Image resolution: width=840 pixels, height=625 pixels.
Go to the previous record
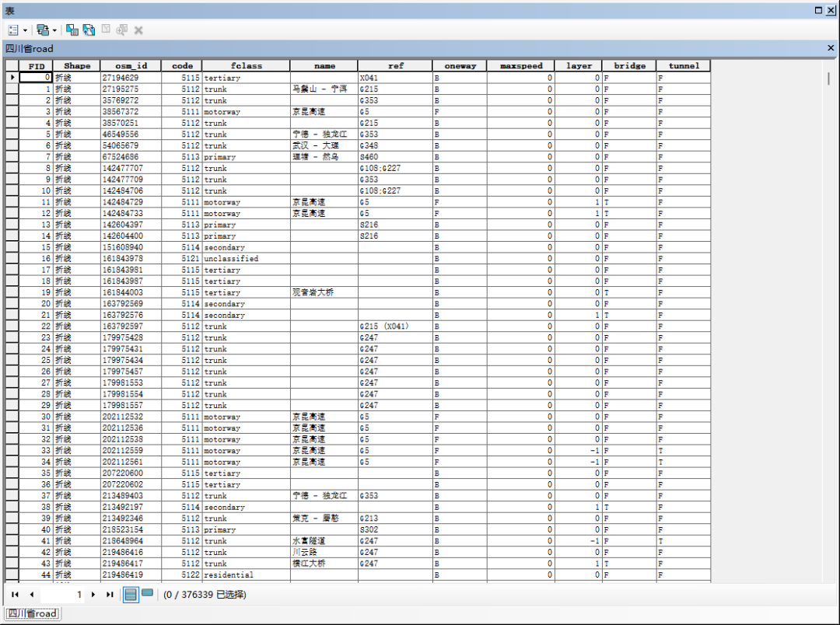tap(32, 595)
